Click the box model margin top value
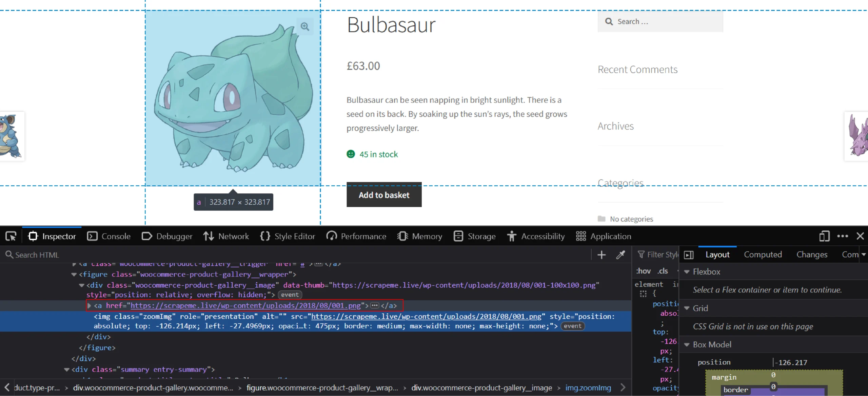Image resolution: width=868 pixels, height=396 pixels. click(773, 375)
